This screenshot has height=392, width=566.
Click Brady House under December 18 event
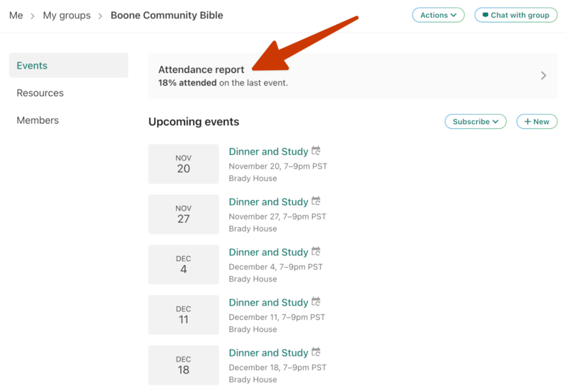coord(253,379)
